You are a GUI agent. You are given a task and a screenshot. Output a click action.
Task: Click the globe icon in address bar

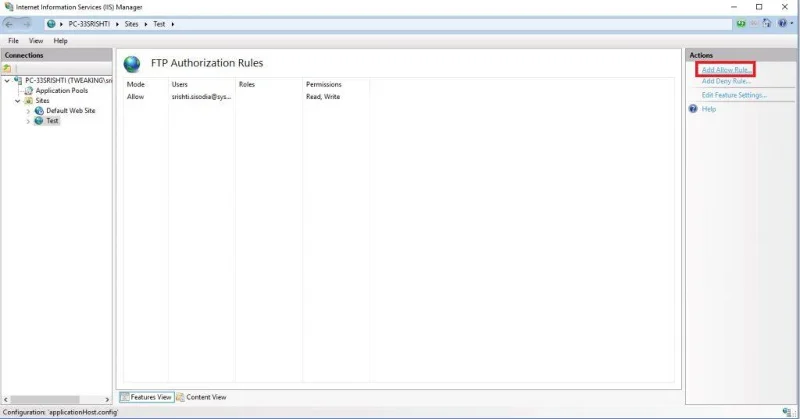click(x=51, y=24)
